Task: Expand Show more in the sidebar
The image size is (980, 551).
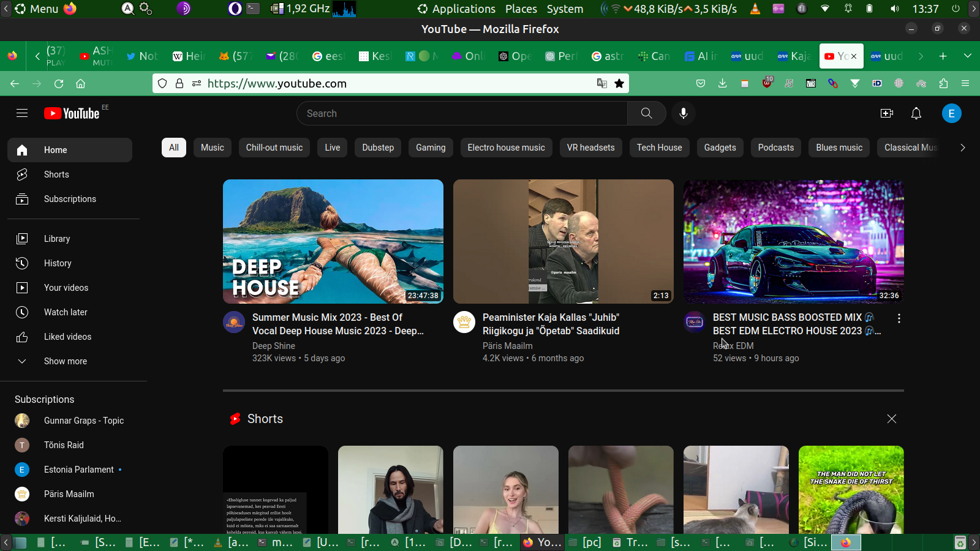Action: 65,361
